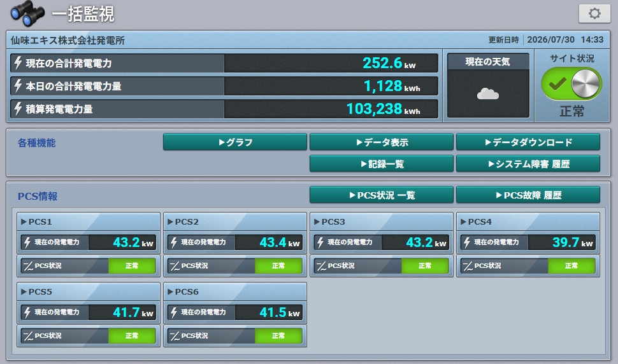Click PCS4 power value 39.7 kW
618x364 pixels.
(x=573, y=242)
